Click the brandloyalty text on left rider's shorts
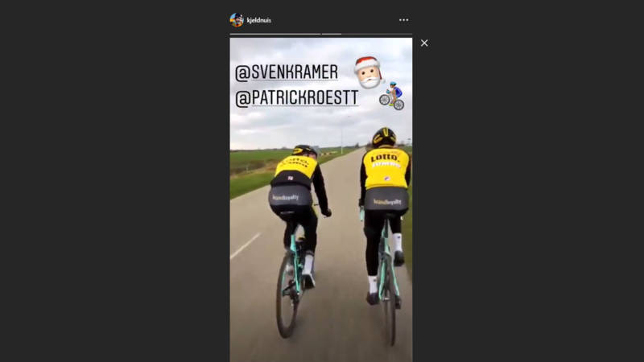 click(x=286, y=198)
